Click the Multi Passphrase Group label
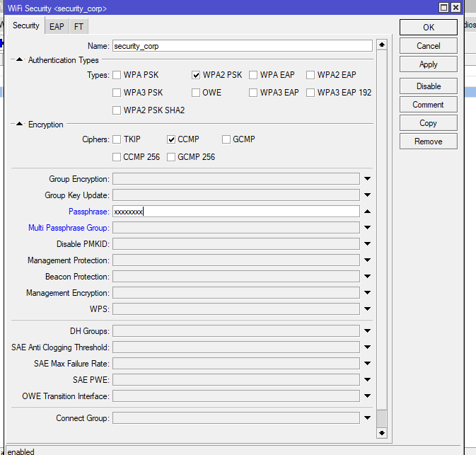Screen dimensions: 476x455 69,228
